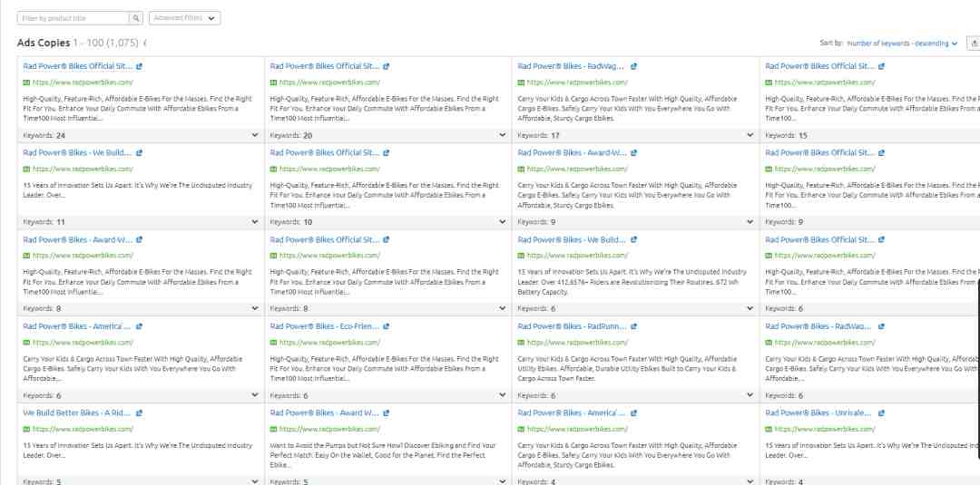Click description mentioning 'Over 412,657&+ Riders'

pos(632,282)
